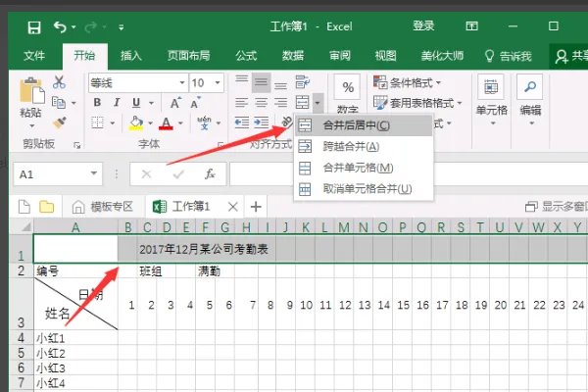The height and width of the screenshot is (392, 588).
Task: Open the 条件格式 dropdown
Action: (408, 82)
